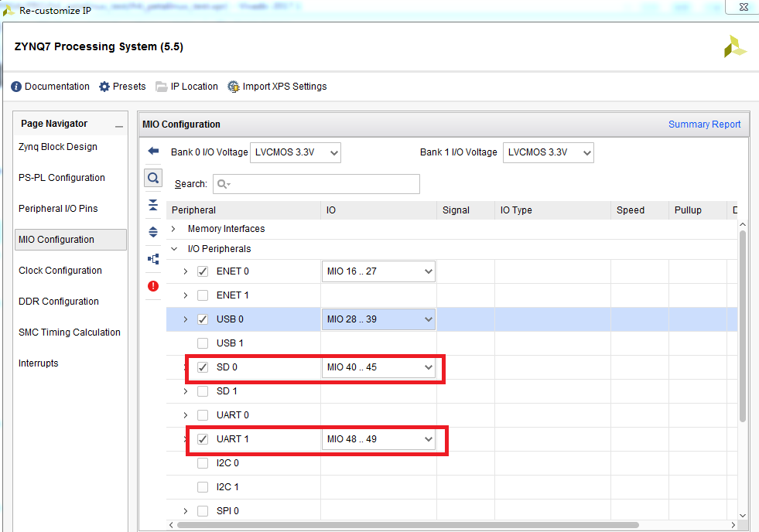Open USB 0 MIO 28 .. 39 dropdown
The width and height of the screenshot is (759, 532).
coord(378,319)
